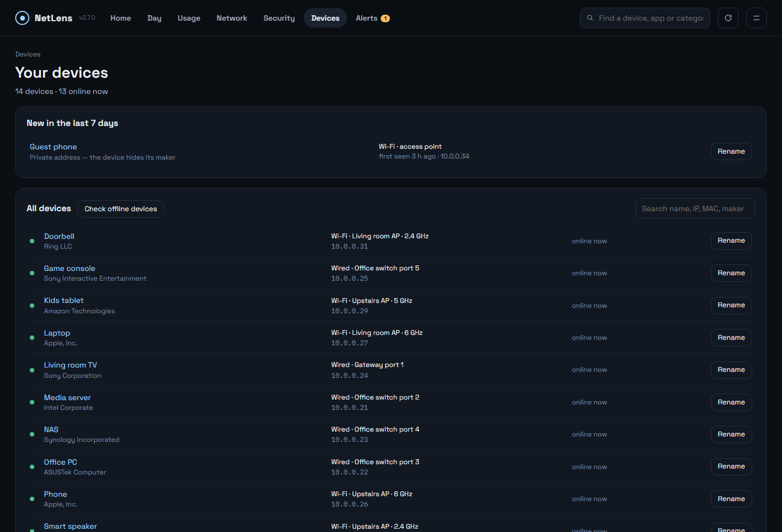782x532 pixels.
Task: Rename the Media server device
Action: [x=731, y=402]
